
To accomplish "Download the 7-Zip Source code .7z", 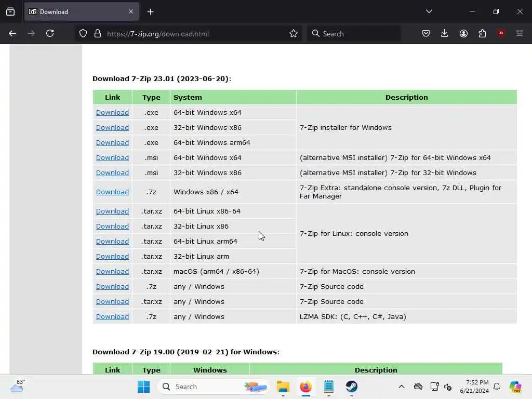I will pos(112,287).
